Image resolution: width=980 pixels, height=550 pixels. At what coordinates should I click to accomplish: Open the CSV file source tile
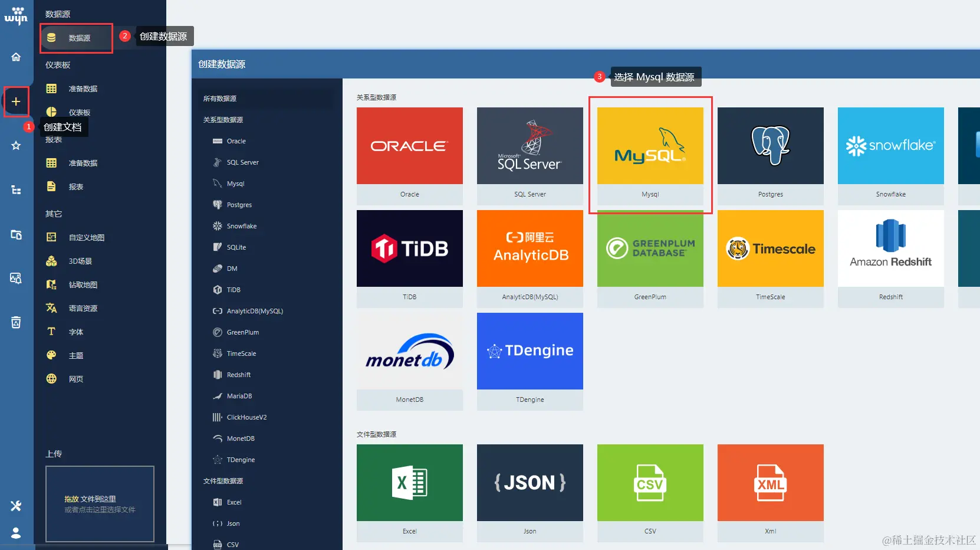pyautogui.click(x=650, y=493)
